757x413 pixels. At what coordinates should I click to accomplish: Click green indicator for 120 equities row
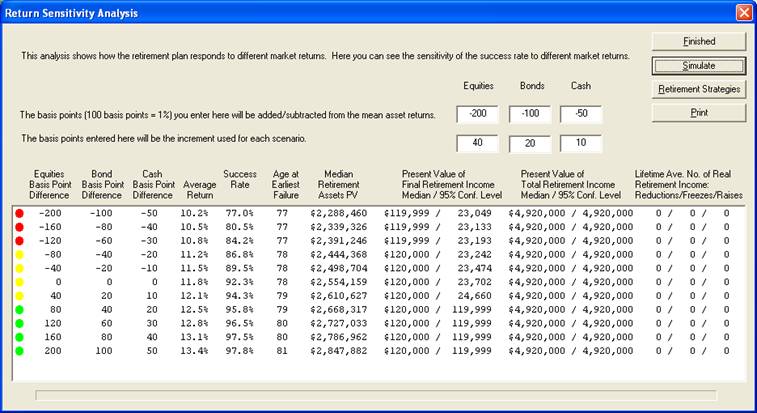point(19,324)
